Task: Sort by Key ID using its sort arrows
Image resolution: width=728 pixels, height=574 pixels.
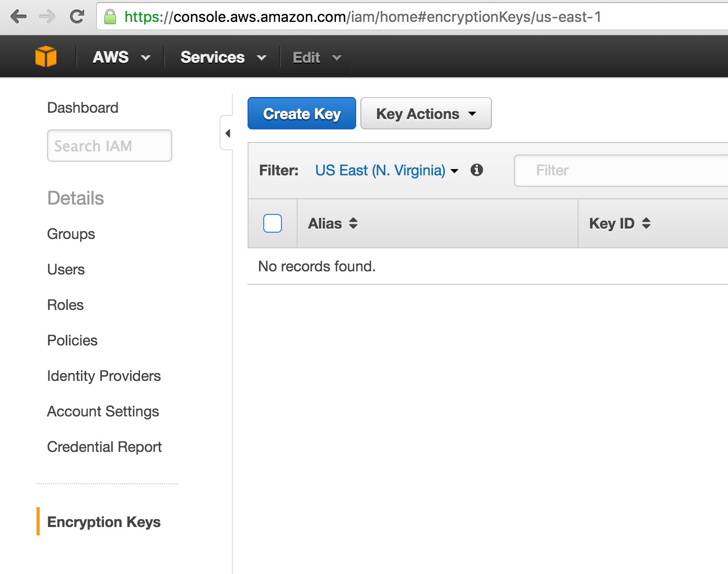Action: (x=647, y=223)
